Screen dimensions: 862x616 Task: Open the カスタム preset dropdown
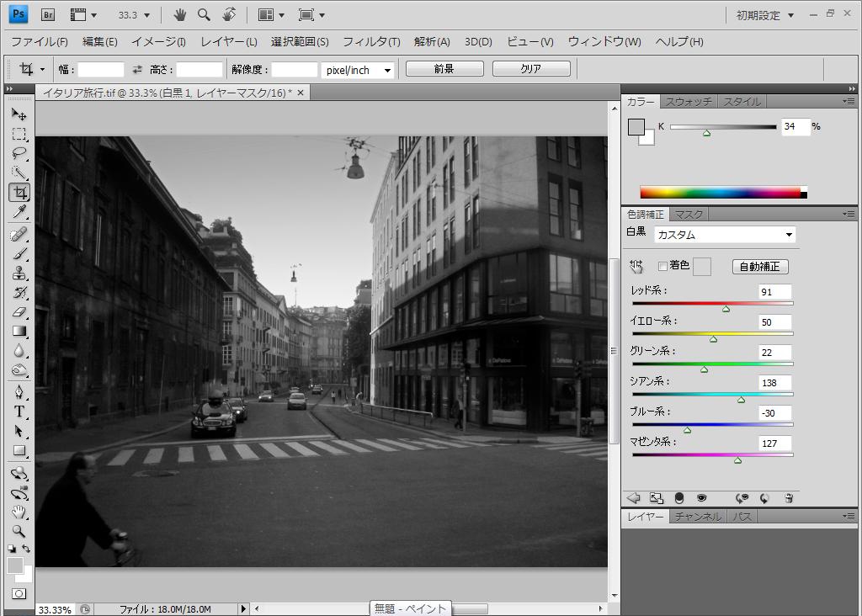(x=724, y=235)
